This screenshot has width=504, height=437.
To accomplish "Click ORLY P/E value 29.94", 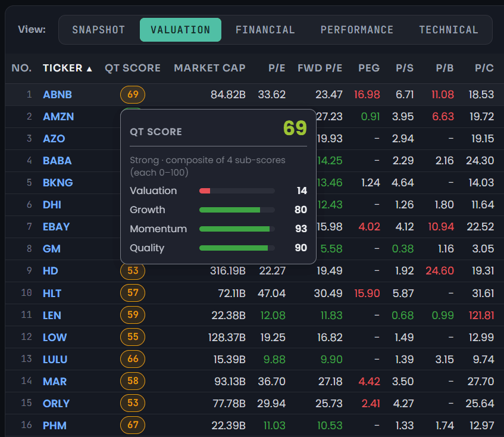I will 271,403.
